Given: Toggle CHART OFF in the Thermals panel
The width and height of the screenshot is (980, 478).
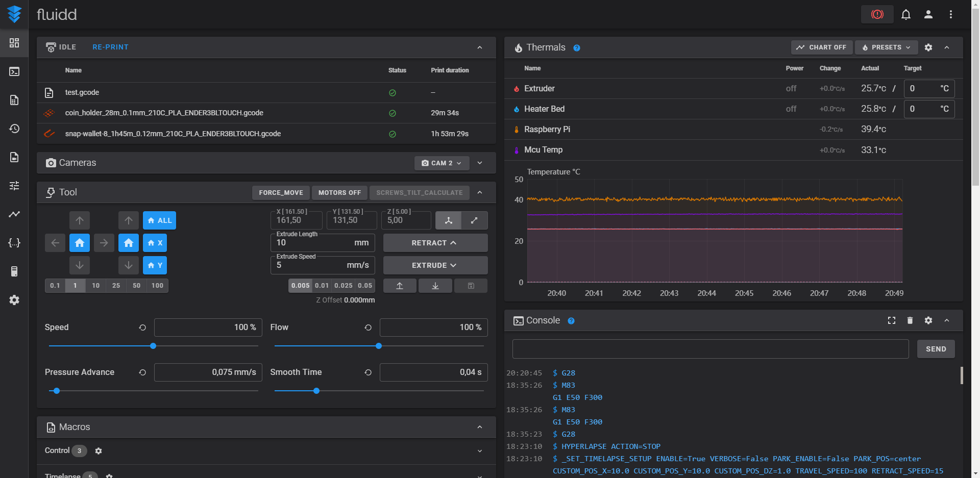Looking at the screenshot, I should [822, 47].
